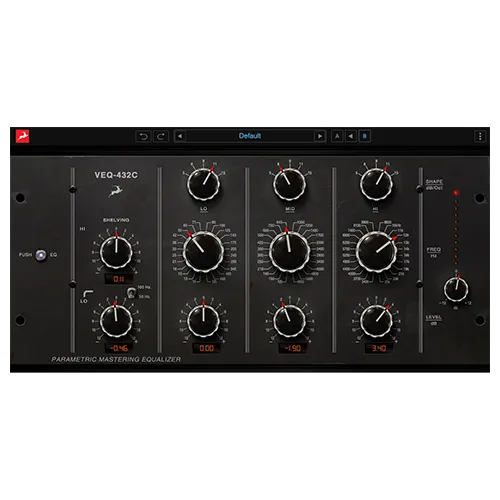Click the LO shelving value display -0.46
500x500 pixels.
pyautogui.click(x=119, y=348)
